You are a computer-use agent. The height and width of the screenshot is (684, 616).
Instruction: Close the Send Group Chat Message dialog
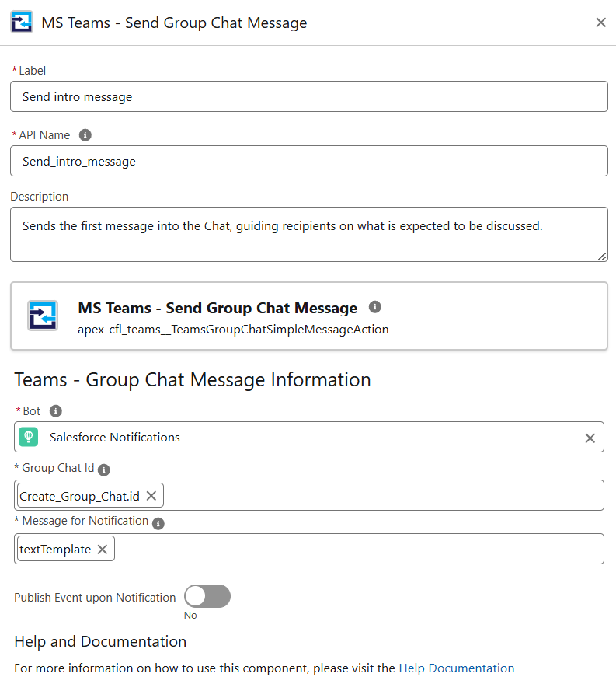pos(600,23)
